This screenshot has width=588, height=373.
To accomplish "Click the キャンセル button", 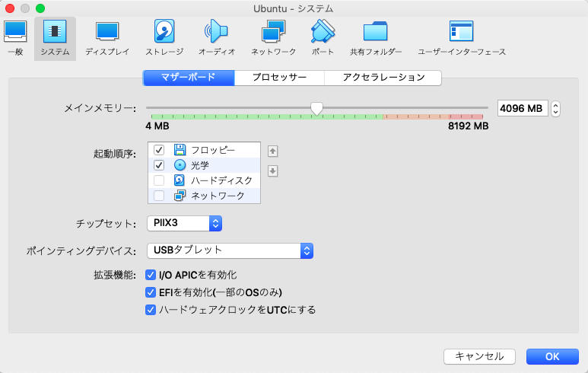I will point(479,356).
